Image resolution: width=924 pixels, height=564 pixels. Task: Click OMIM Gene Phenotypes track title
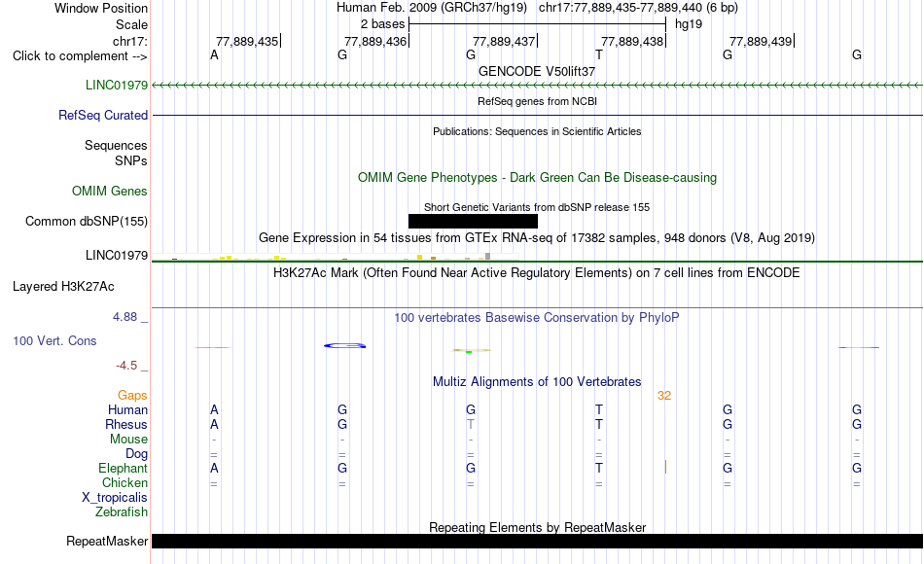point(537,177)
